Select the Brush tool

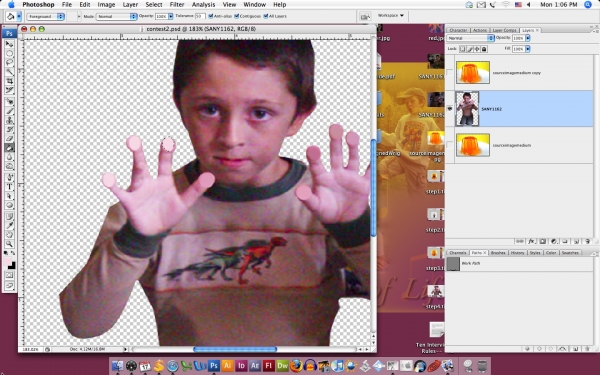pyautogui.click(x=9, y=111)
